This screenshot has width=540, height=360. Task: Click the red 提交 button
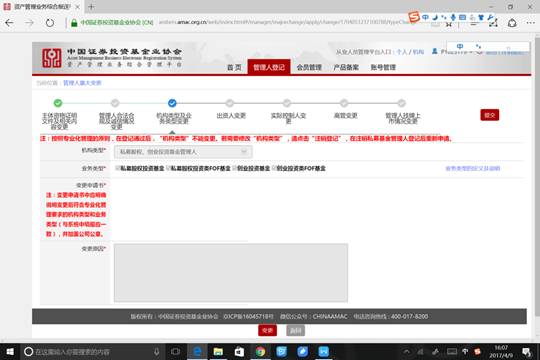point(490,115)
